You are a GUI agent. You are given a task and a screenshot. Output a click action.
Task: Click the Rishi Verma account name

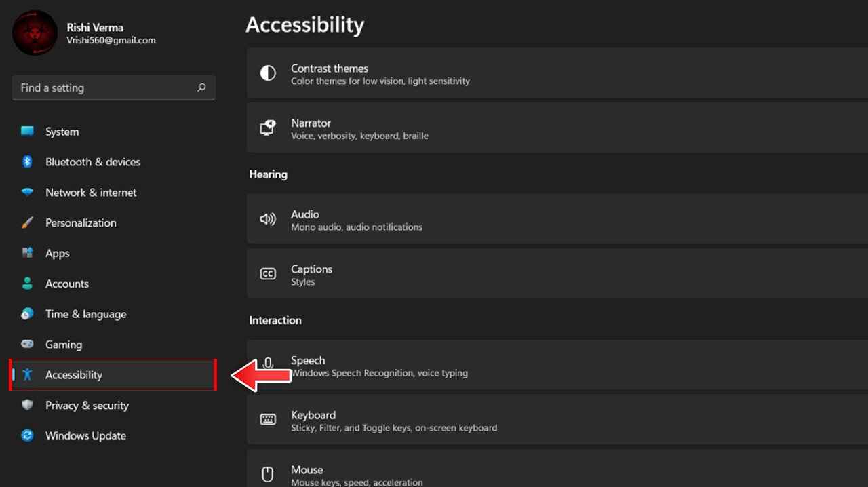(95, 28)
